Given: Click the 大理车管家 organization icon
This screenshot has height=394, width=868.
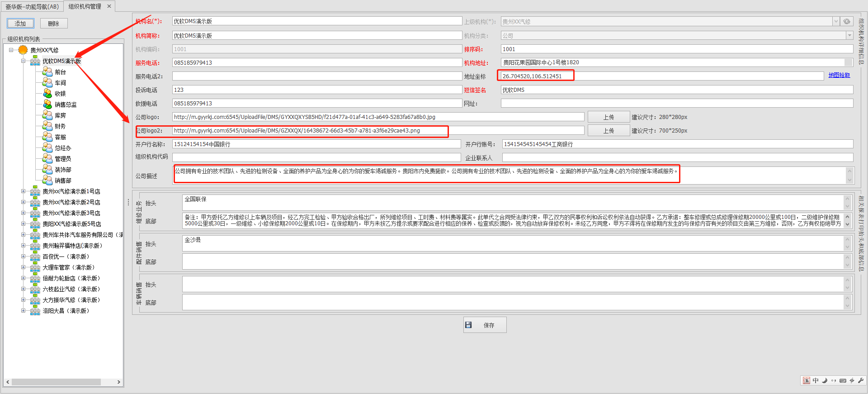Looking at the screenshot, I should pyautogui.click(x=35, y=267).
